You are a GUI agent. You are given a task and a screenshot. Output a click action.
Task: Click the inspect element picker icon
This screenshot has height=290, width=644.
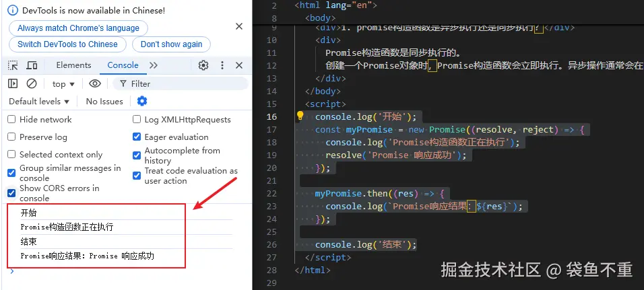coord(13,65)
